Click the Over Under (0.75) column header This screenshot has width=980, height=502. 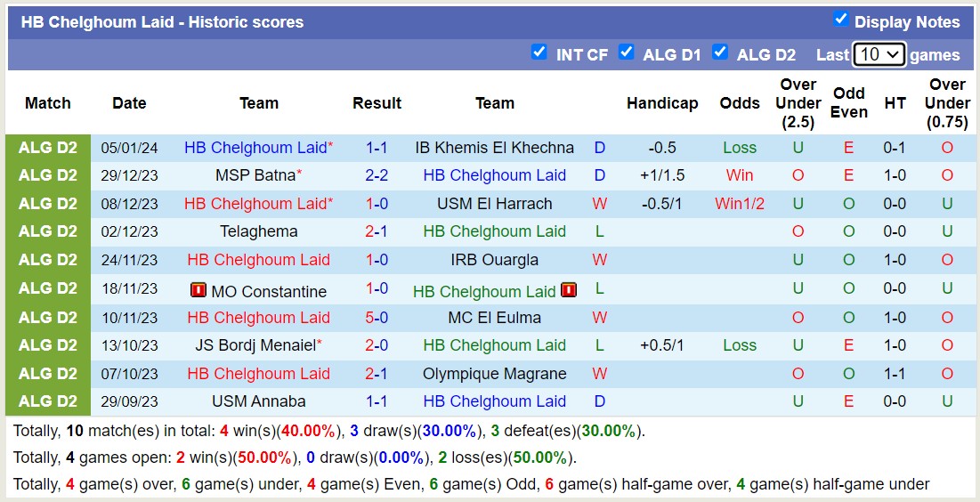(x=947, y=103)
